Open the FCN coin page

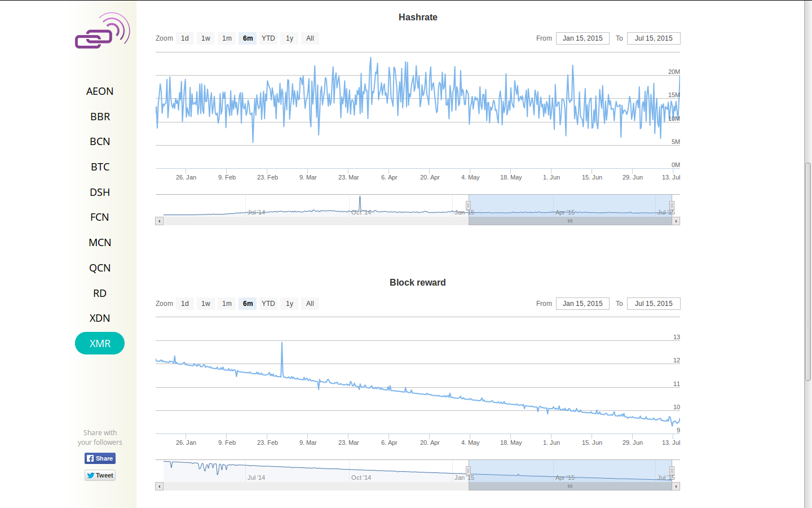pos(100,217)
